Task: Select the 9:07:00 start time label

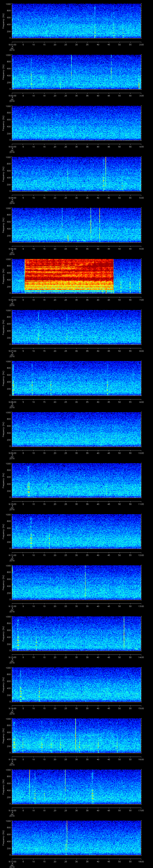Action: tap(12, 351)
